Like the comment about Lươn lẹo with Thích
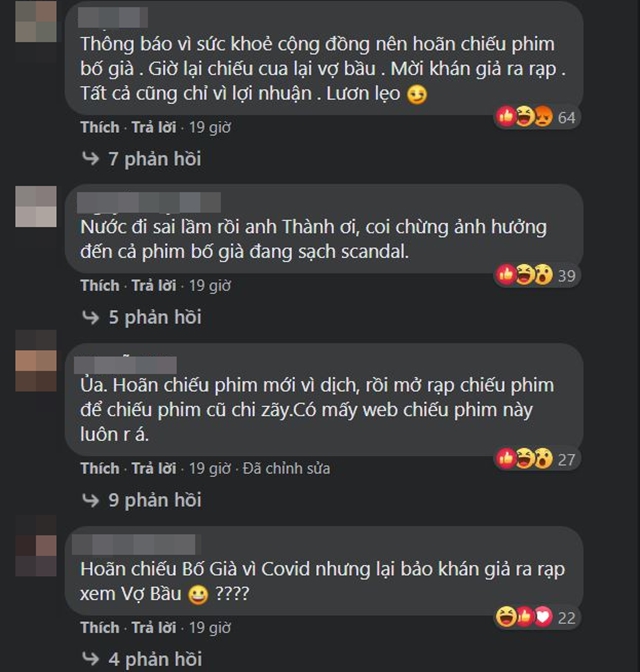Image resolution: width=640 pixels, height=672 pixels. click(100, 127)
